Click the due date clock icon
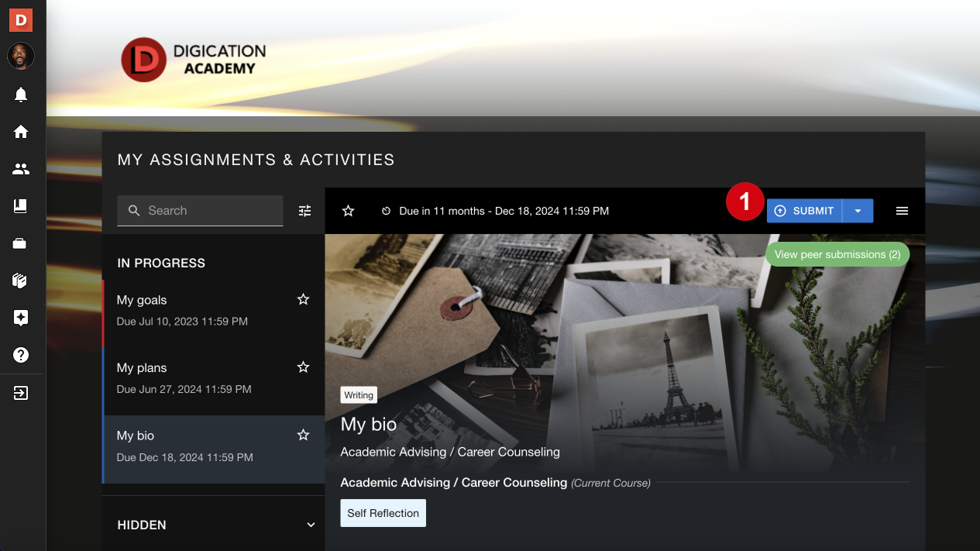The image size is (980, 551). (386, 211)
